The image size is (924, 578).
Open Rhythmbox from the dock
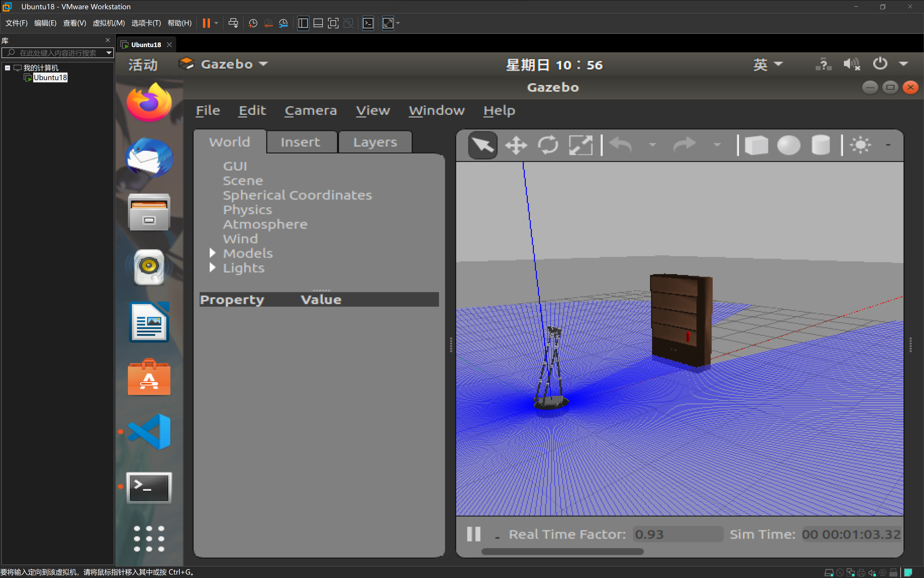click(x=149, y=267)
